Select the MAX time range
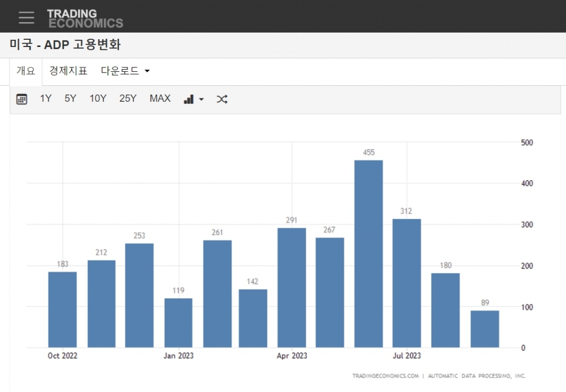 click(x=160, y=98)
